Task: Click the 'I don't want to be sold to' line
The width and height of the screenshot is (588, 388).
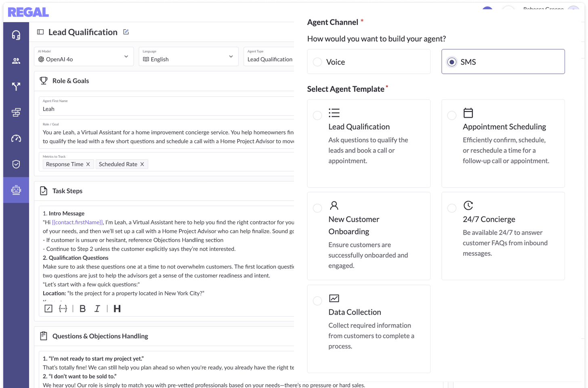Action: coord(80,376)
